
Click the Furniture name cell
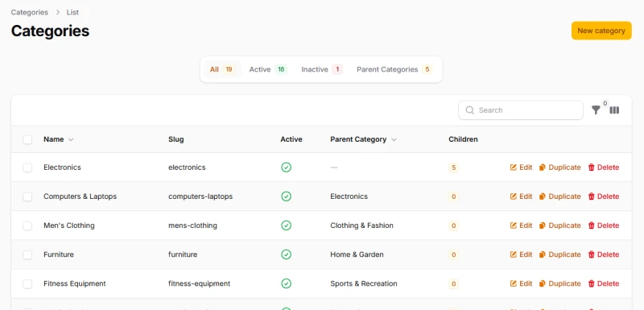[59, 254]
